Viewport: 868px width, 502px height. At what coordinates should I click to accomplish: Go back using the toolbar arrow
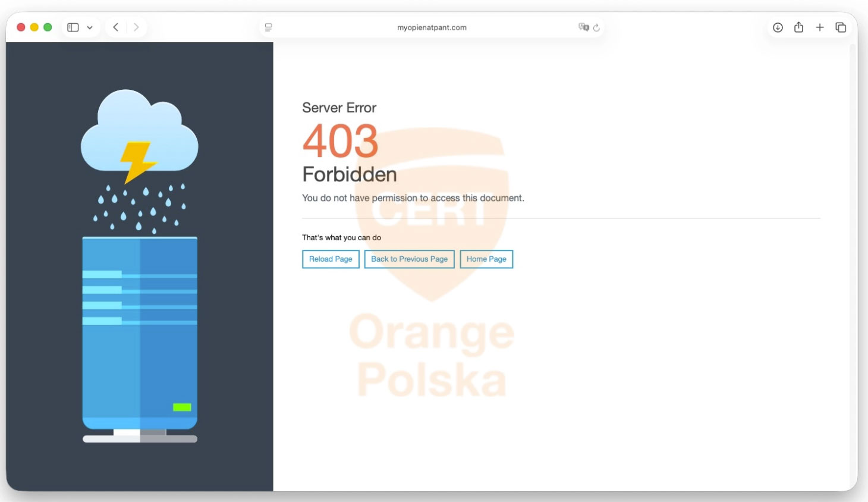pos(116,27)
